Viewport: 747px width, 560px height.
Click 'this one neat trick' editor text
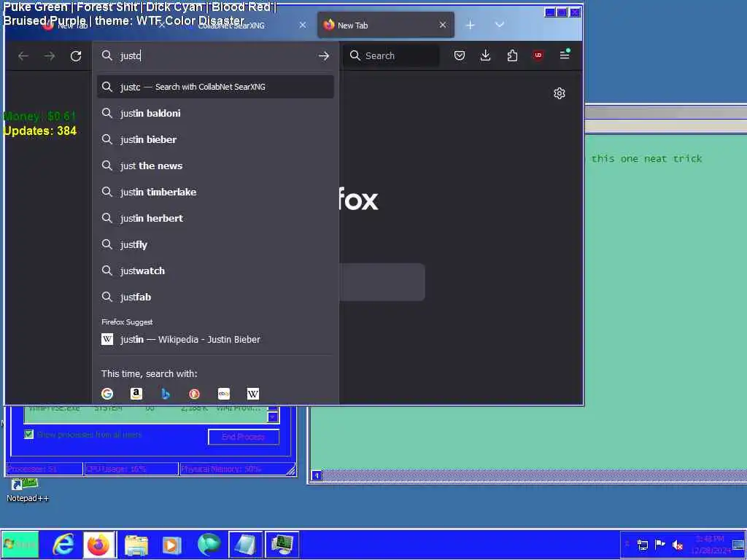click(646, 158)
